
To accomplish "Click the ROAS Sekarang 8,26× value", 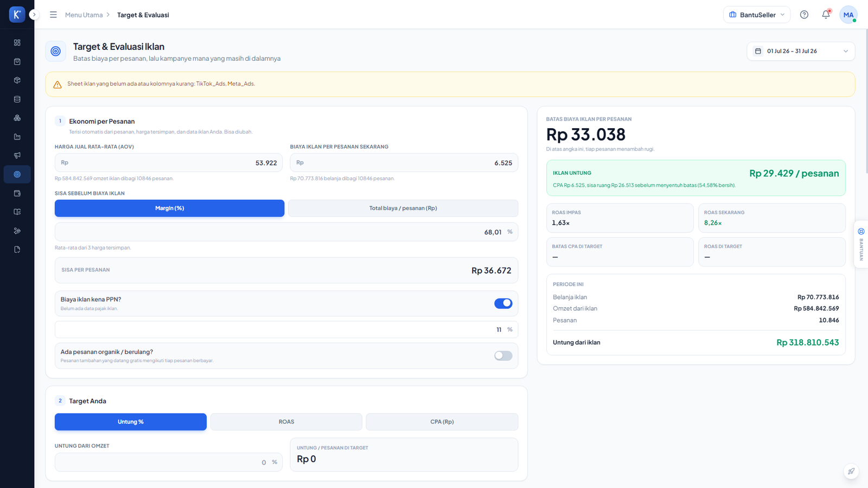I will tap(713, 223).
